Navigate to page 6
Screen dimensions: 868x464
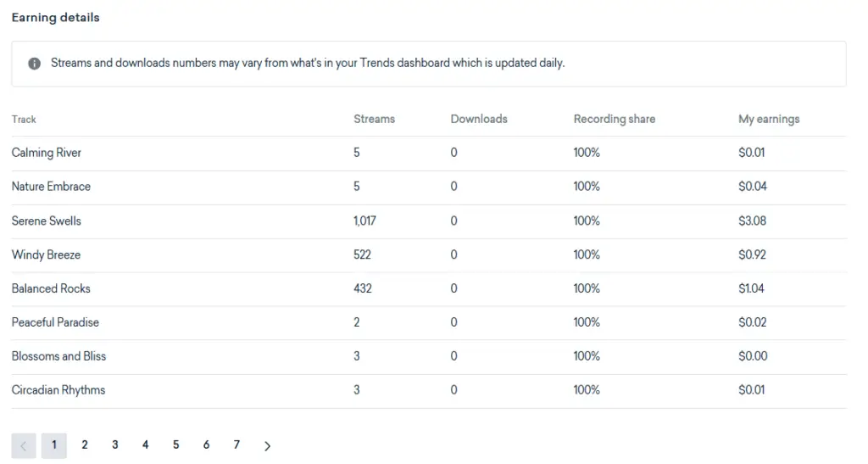point(207,444)
